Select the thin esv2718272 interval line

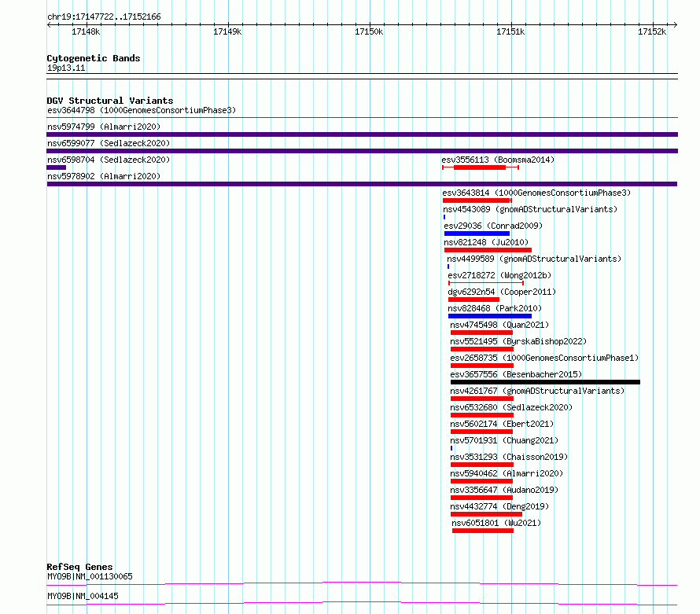pyautogui.click(x=486, y=283)
